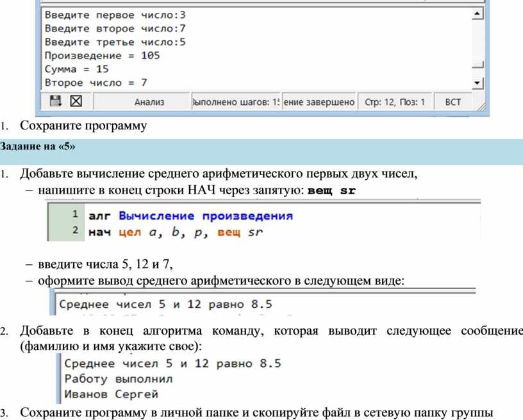Click the execution завершено status field
The width and height of the screenshot is (523, 420).
click(319, 102)
